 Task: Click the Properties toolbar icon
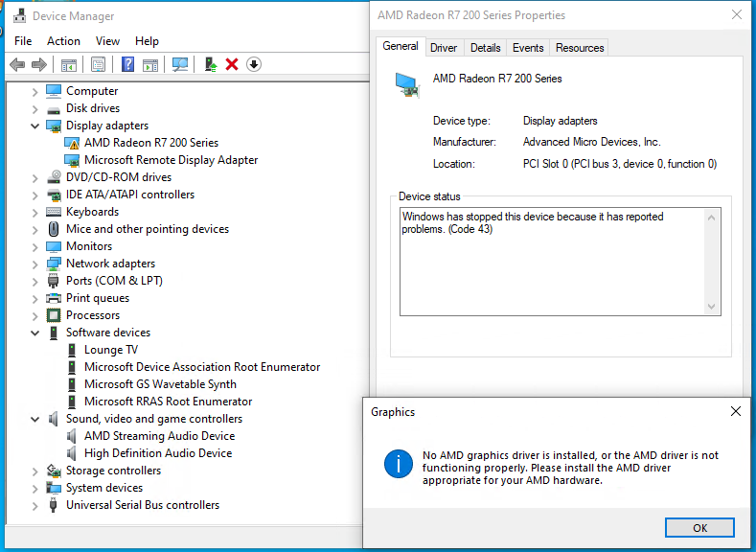[x=98, y=64]
